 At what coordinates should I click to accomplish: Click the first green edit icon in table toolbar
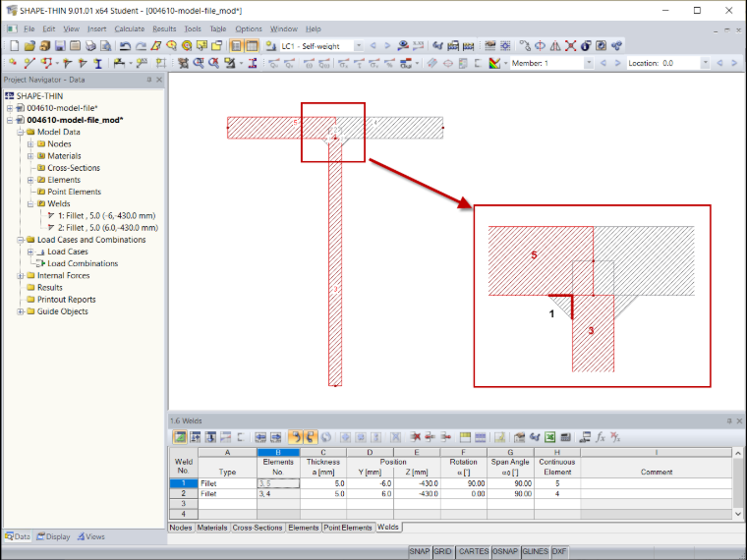tap(180, 437)
